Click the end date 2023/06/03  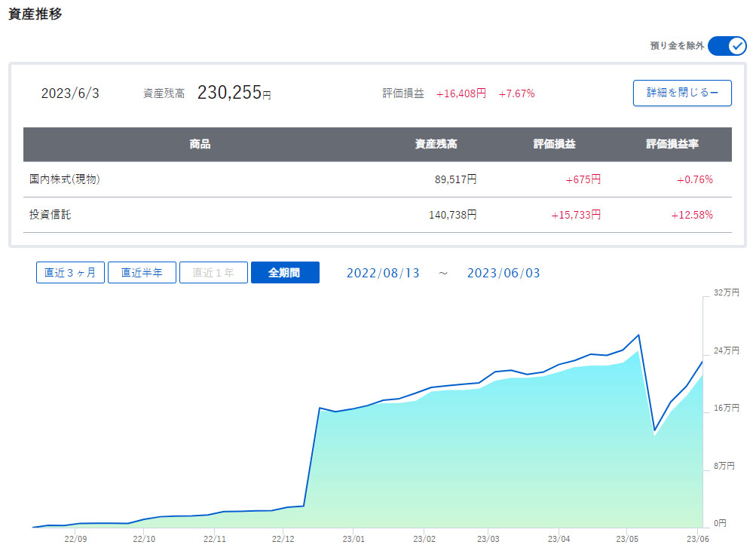[x=504, y=273]
